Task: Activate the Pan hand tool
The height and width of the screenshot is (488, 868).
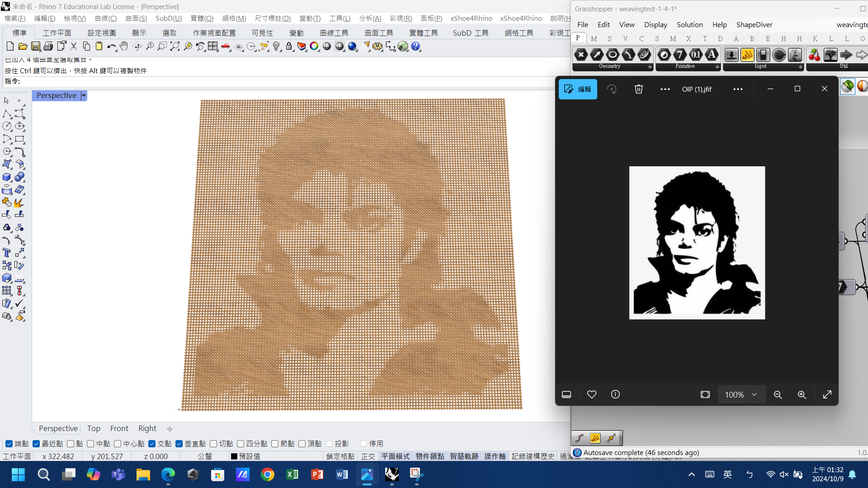Action: tap(124, 46)
